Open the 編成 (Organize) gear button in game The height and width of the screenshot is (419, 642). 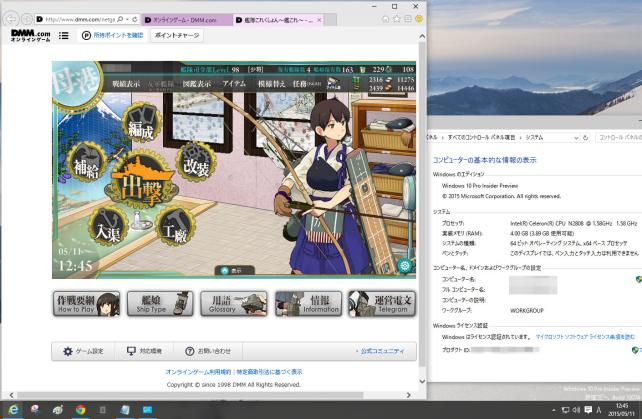[141, 122]
